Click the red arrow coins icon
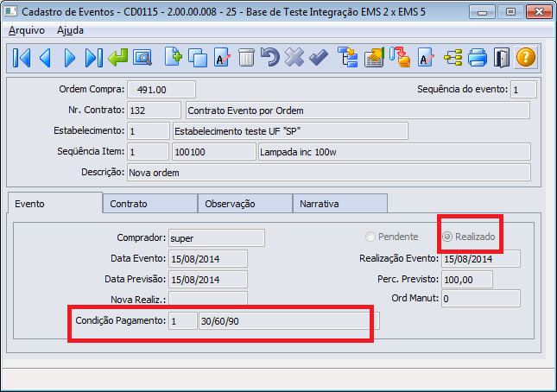 tap(400, 58)
